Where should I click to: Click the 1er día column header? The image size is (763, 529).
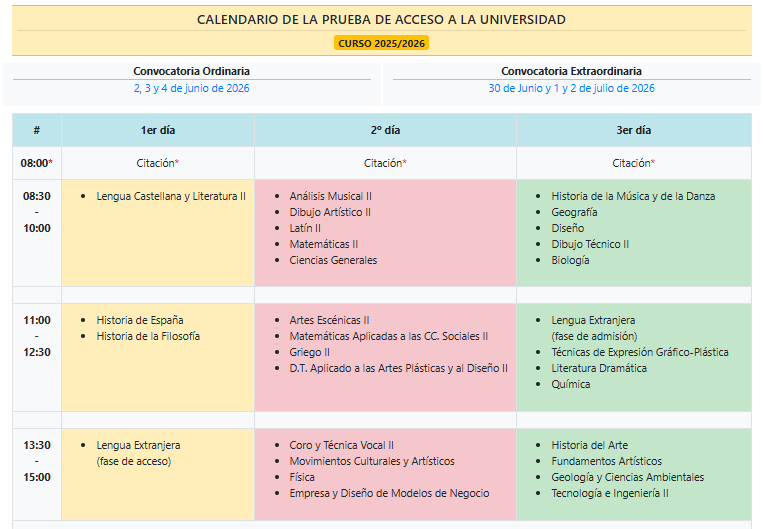click(x=158, y=130)
